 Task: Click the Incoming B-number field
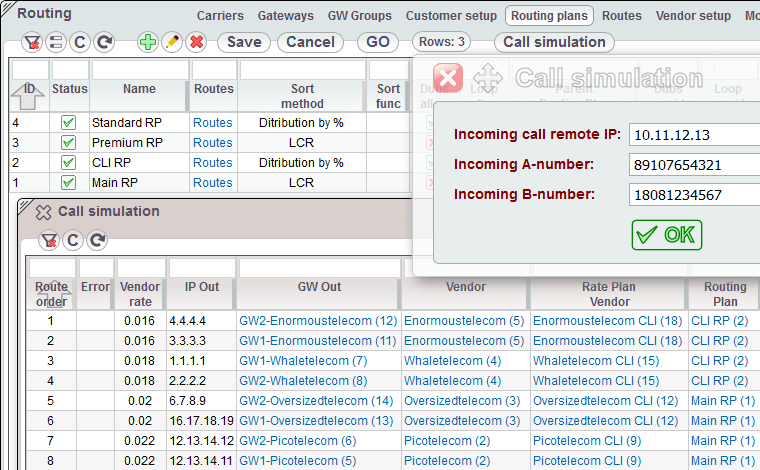(695, 195)
